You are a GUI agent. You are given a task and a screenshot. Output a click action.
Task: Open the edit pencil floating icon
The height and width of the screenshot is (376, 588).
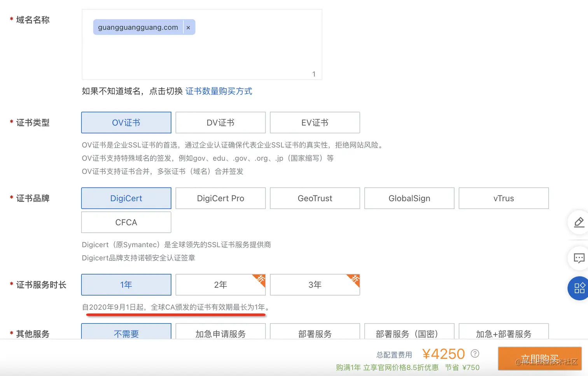(579, 223)
